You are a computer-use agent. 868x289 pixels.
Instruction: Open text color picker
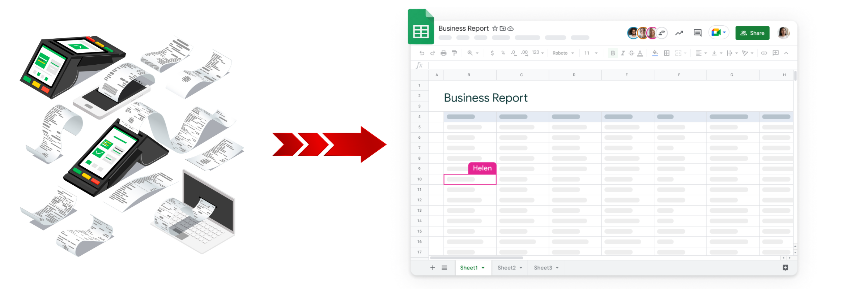(640, 53)
